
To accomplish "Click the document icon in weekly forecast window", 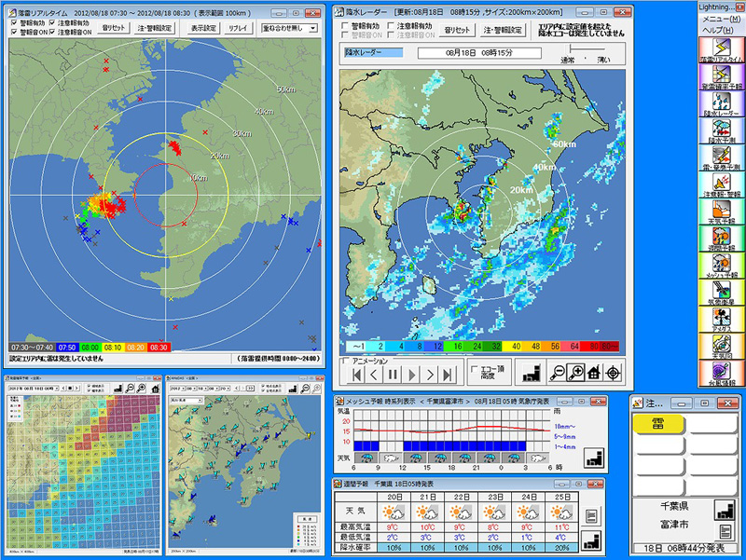I will click(x=591, y=514).
